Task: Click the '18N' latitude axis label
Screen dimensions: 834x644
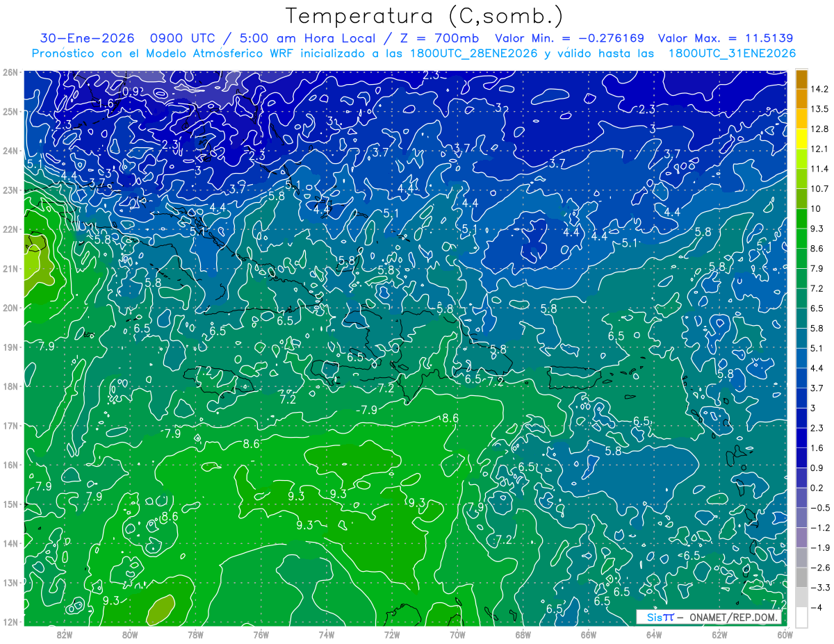Action: pyautogui.click(x=10, y=386)
